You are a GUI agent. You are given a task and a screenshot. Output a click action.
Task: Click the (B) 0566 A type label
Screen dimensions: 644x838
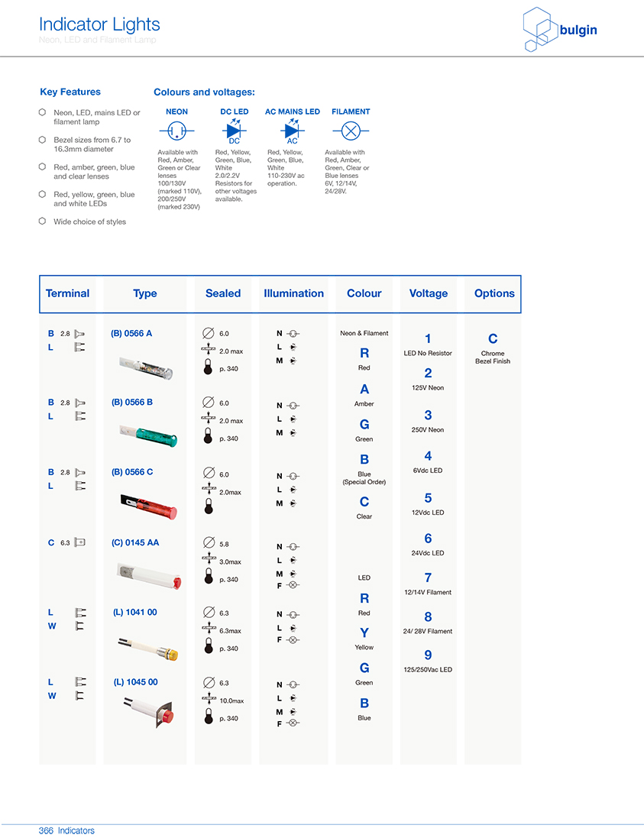(x=131, y=333)
